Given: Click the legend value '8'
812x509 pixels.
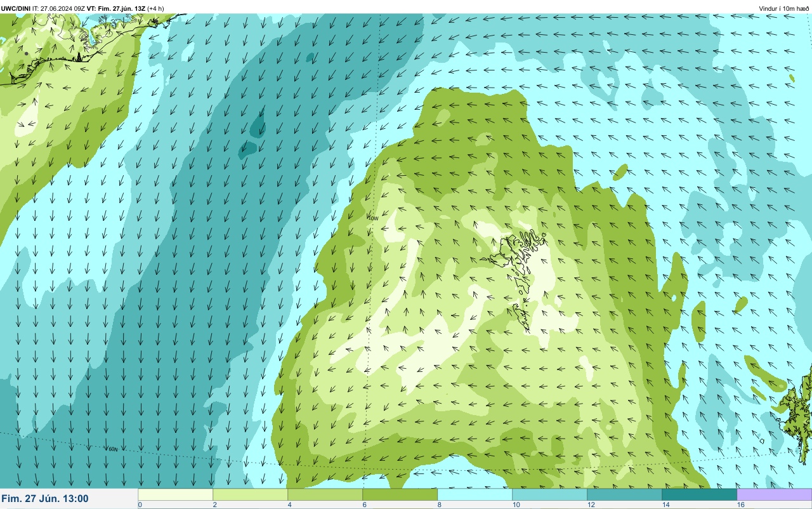Looking at the screenshot, I should pyautogui.click(x=440, y=505).
